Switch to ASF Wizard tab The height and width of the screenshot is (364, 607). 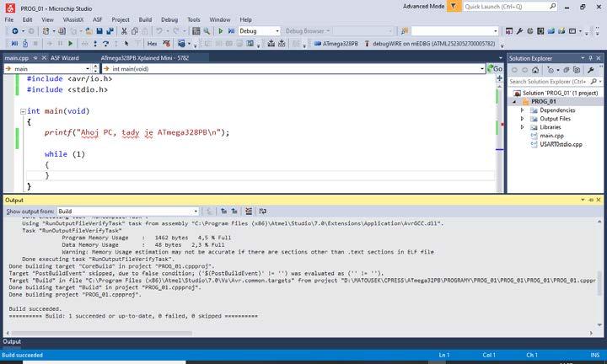tap(65, 58)
